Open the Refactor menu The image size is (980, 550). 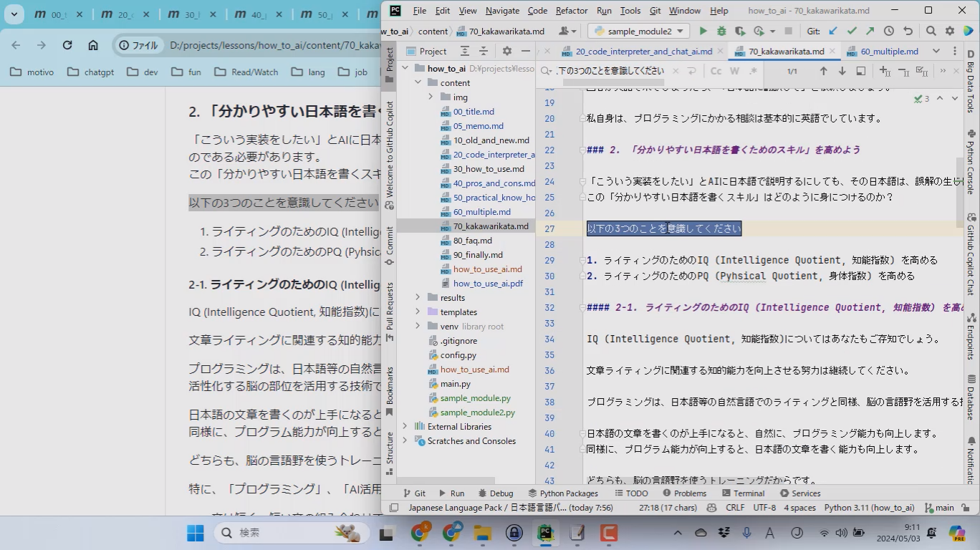[x=571, y=11]
